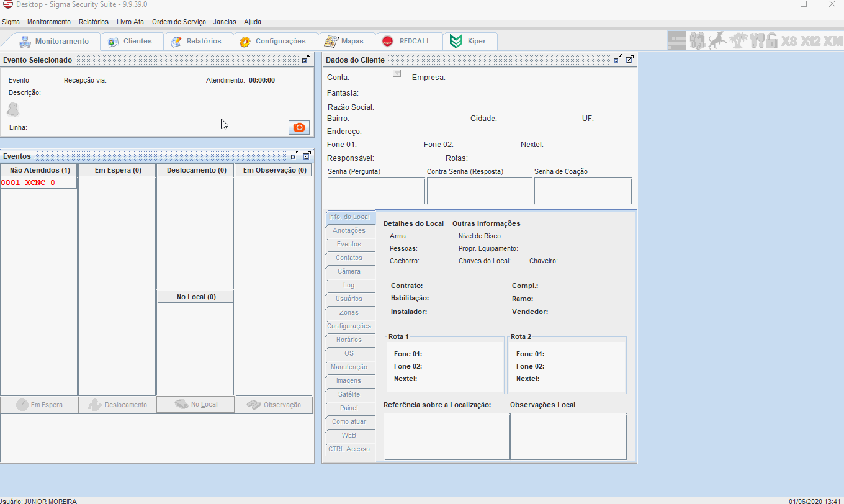Open the Relatórios menu in menu bar
Viewport: 844px width, 504px height.
pyautogui.click(x=94, y=22)
